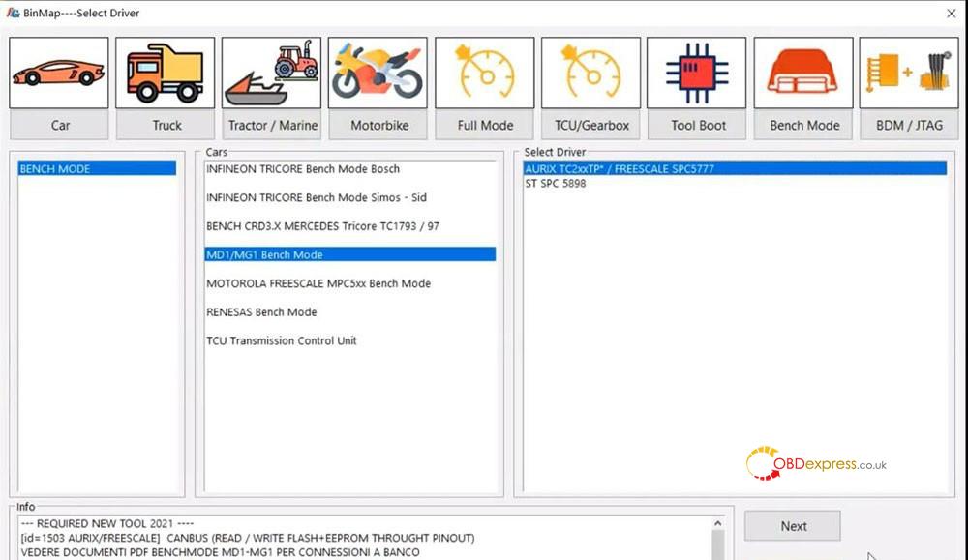The image size is (968, 560).
Task: Select BENCH MODE in left list
Action: click(97, 169)
